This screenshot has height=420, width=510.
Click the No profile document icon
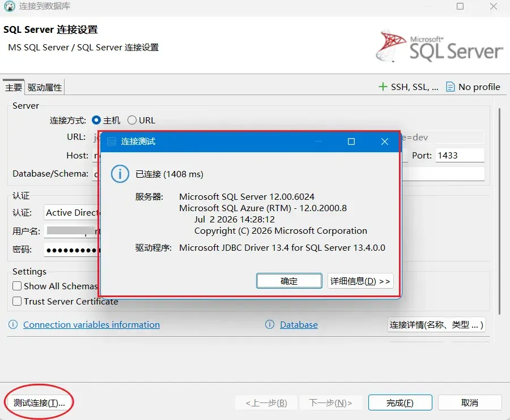450,87
